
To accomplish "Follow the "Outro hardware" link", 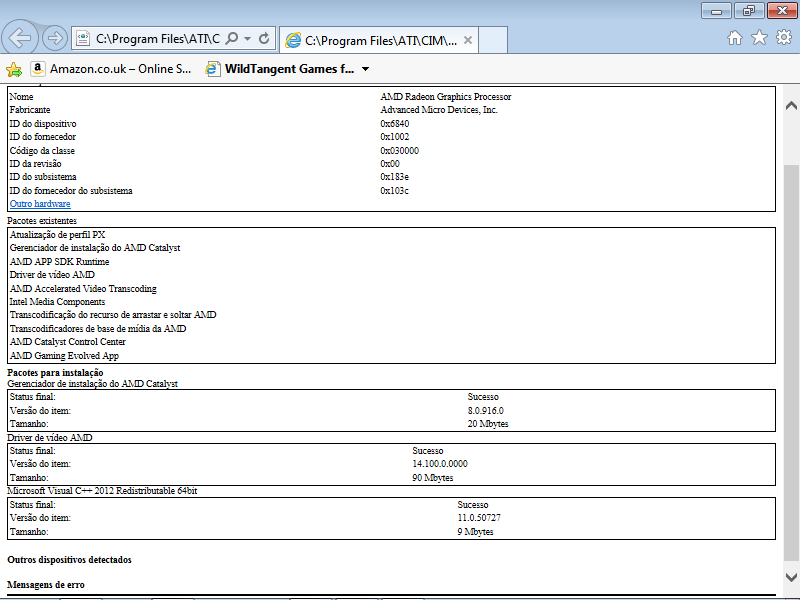I will point(40,204).
